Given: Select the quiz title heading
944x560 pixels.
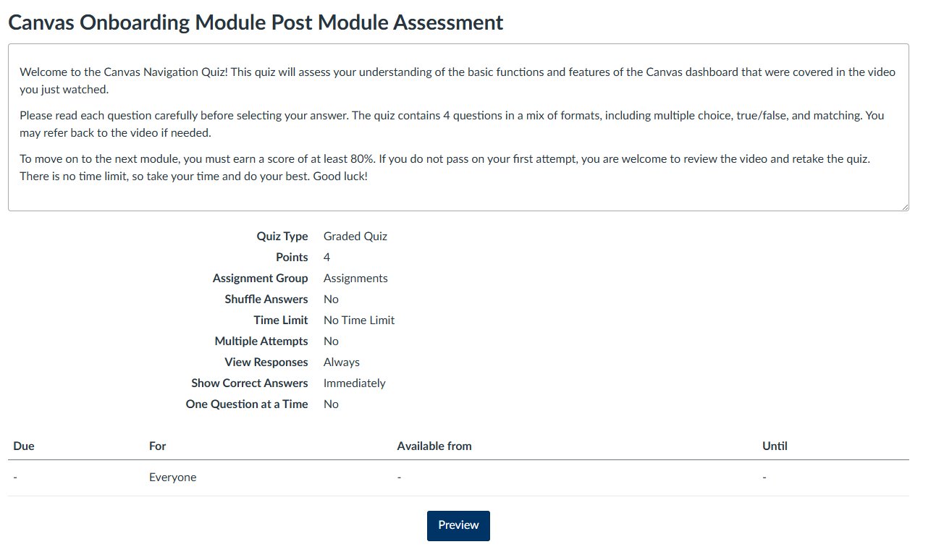Looking at the screenshot, I should point(255,22).
